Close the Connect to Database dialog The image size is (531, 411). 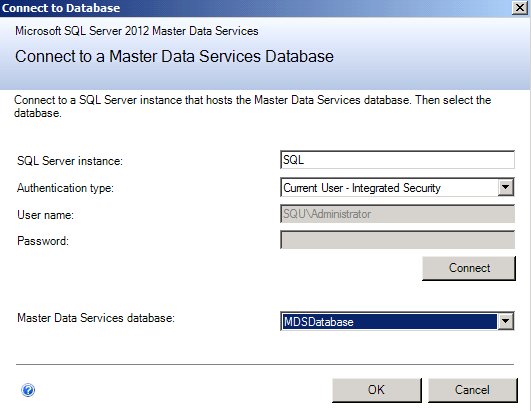click(x=520, y=7)
